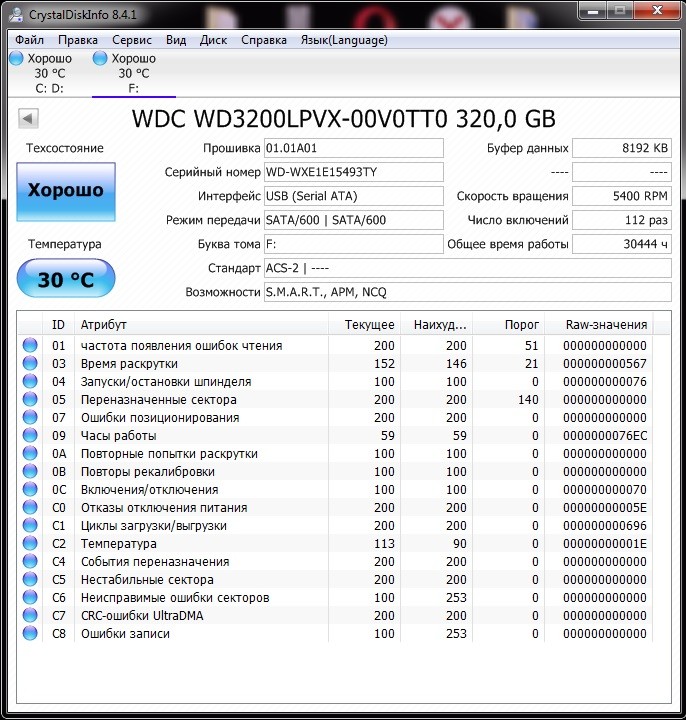
Task: Click the Общее время работы value 30444 ч
Action: (622, 244)
